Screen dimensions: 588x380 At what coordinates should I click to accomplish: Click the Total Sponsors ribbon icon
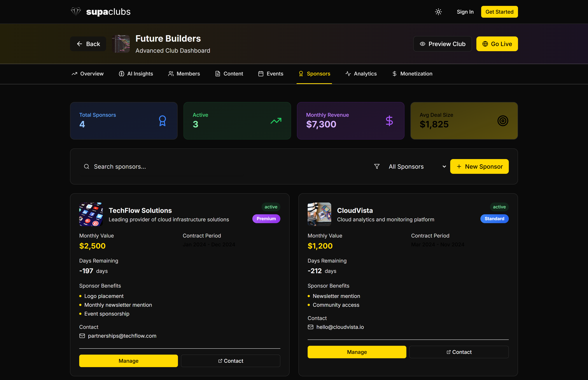(162, 121)
